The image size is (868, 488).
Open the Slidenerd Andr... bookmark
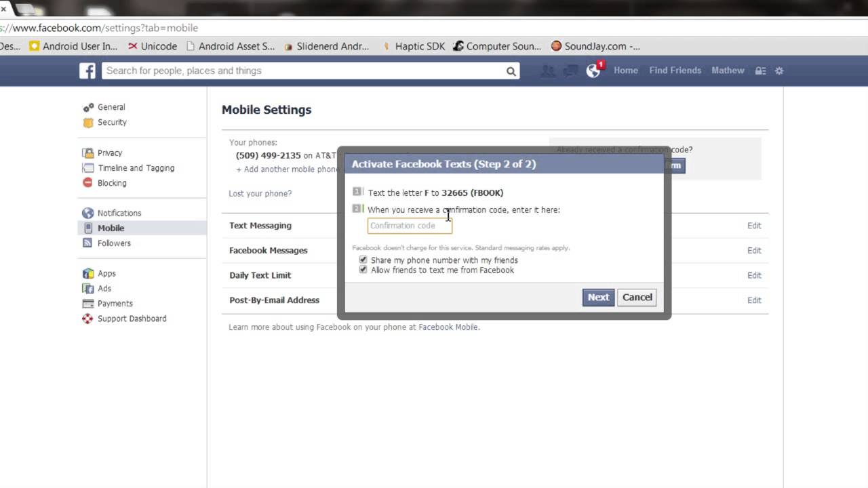click(x=327, y=46)
